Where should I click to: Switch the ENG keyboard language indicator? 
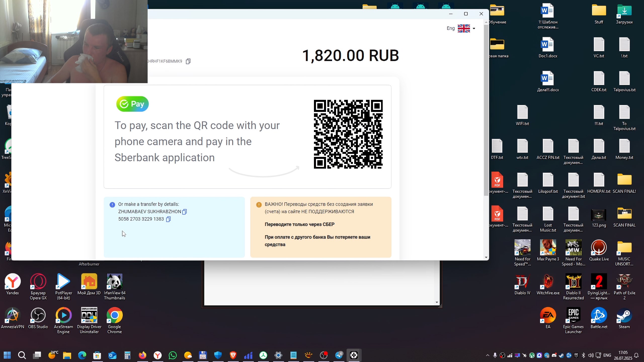click(607, 355)
